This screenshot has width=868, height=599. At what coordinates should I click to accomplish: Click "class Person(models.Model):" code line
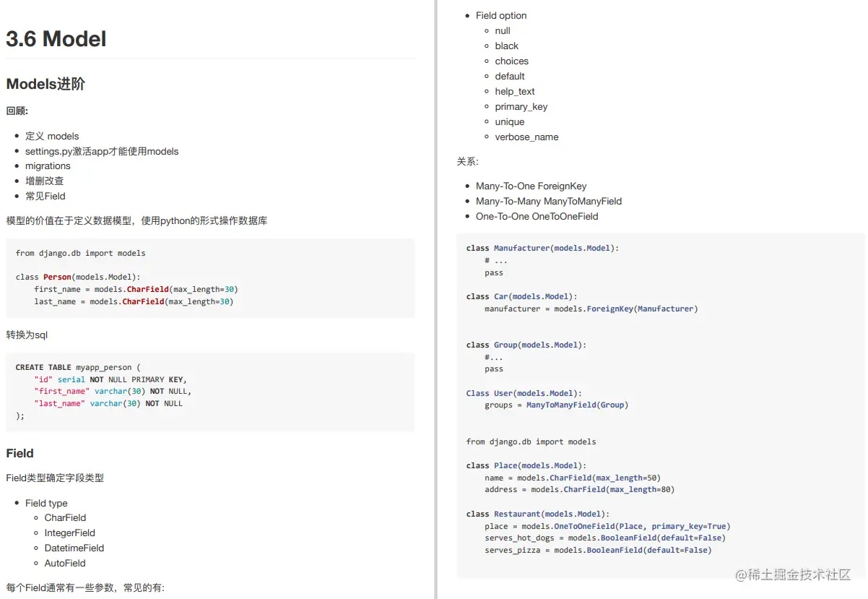(78, 277)
